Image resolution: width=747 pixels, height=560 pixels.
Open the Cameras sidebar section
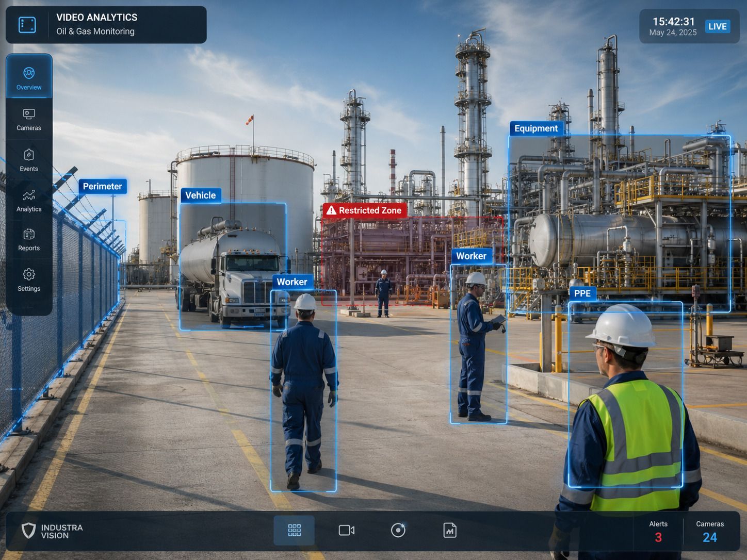tap(29, 120)
